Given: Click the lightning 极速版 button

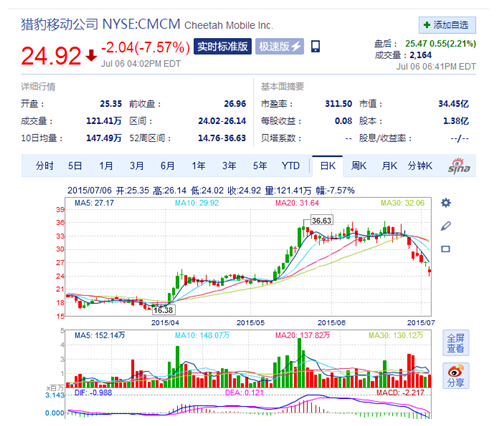Looking at the screenshot, I should pos(280,46).
